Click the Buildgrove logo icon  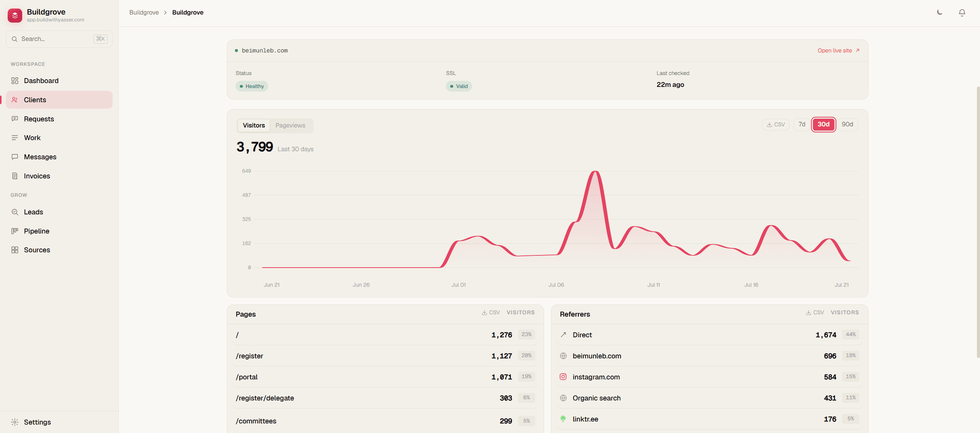[x=15, y=15]
